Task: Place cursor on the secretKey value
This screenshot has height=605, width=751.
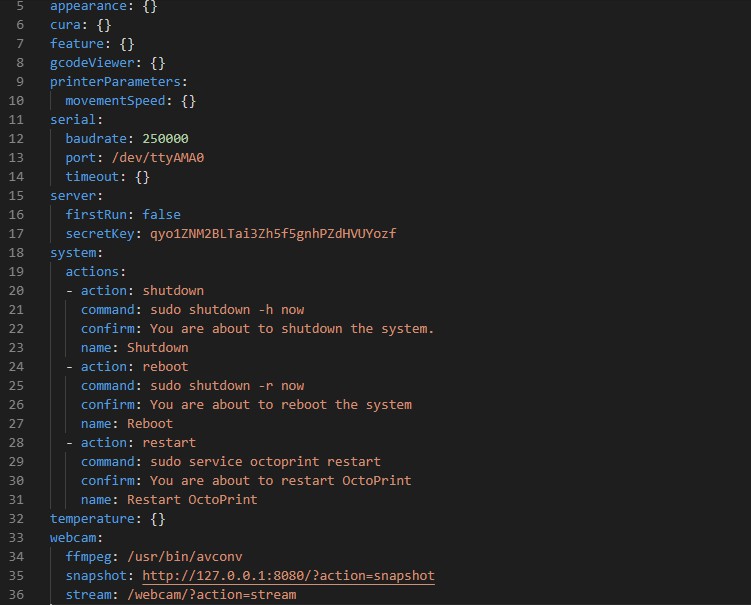Action: point(273,234)
